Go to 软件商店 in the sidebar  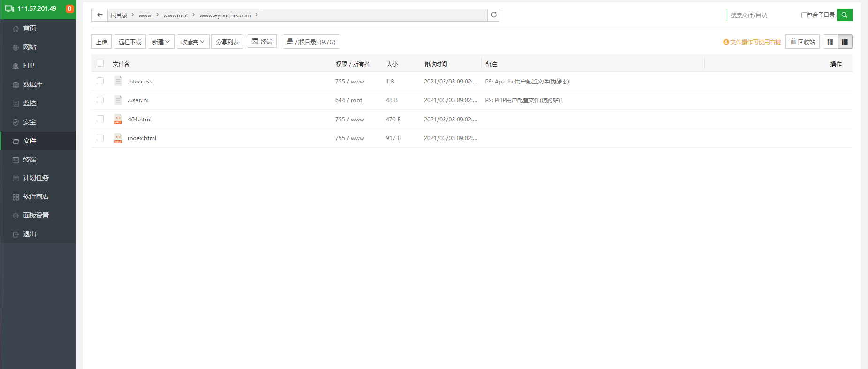pyautogui.click(x=36, y=197)
